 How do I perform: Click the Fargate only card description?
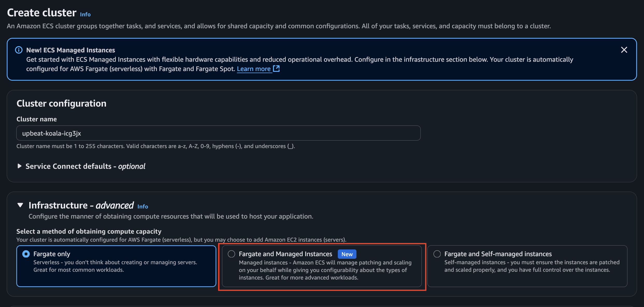(115, 266)
